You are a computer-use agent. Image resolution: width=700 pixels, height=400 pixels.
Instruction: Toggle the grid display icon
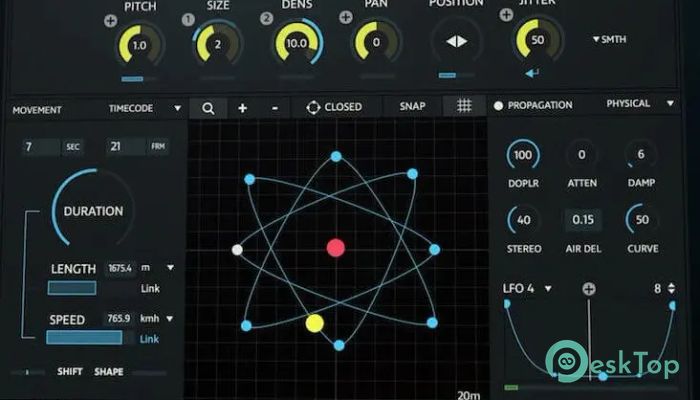coord(464,105)
